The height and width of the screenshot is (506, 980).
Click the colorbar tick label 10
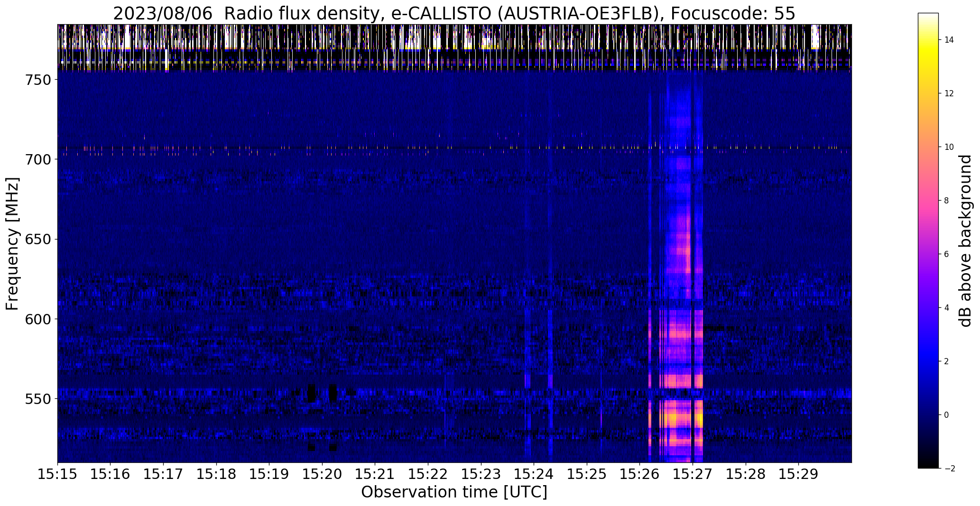pos(950,147)
